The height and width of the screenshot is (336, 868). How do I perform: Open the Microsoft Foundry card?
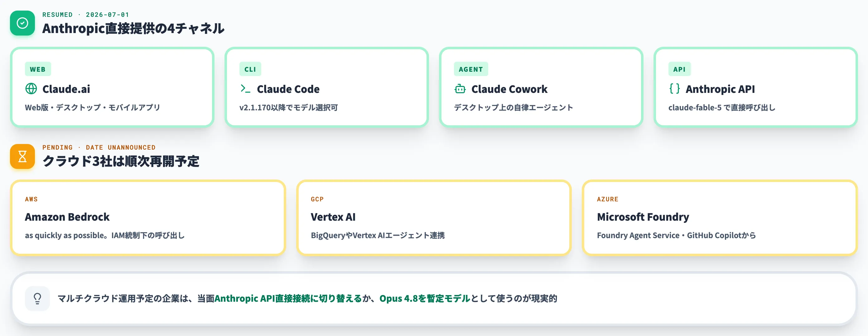pyautogui.click(x=719, y=218)
